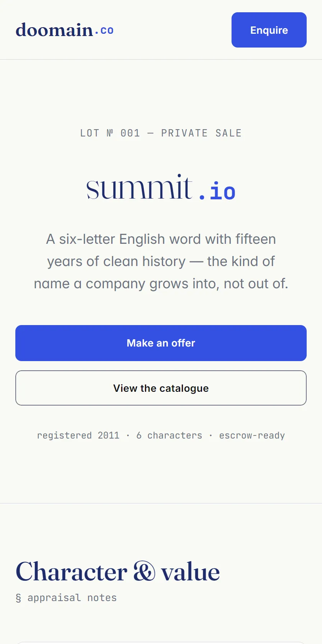Click 'PRIVATE SALE' in the lot label
Image resolution: width=322 pixels, height=644 pixels.
tap(202, 133)
